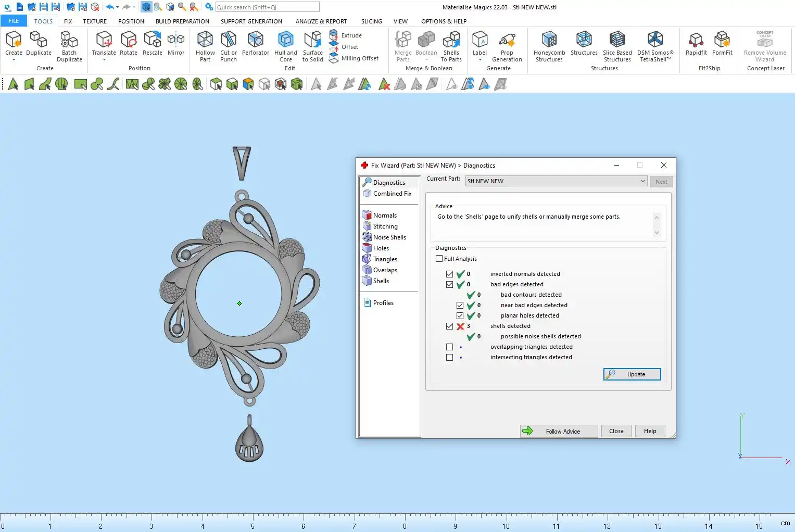Screen dimensions: 795x532
Task: Open the Current Part dropdown
Action: point(642,181)
